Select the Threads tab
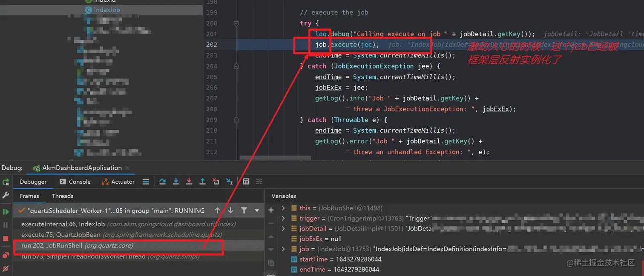Viewport: 644px width, 276px height. point(63,196)
